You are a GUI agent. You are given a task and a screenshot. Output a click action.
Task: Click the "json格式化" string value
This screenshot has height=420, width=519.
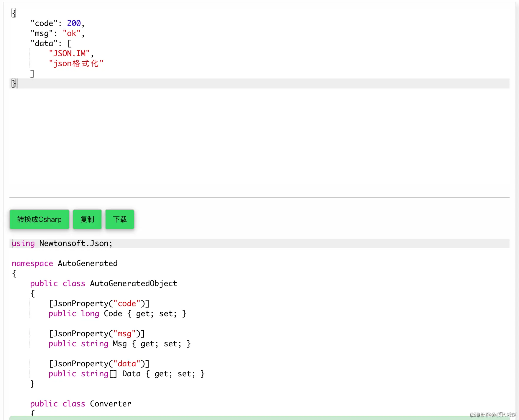(x=76, y=63)
